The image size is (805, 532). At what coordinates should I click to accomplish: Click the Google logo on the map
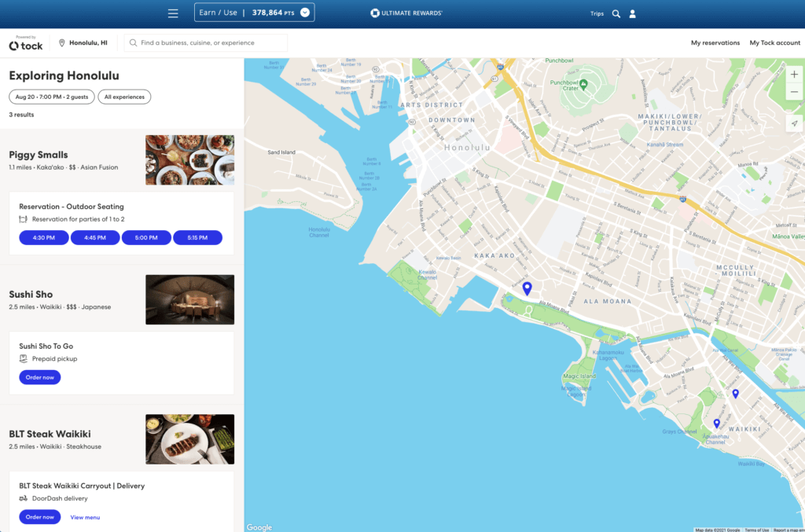pyautogui.click(x=259, y=527)
